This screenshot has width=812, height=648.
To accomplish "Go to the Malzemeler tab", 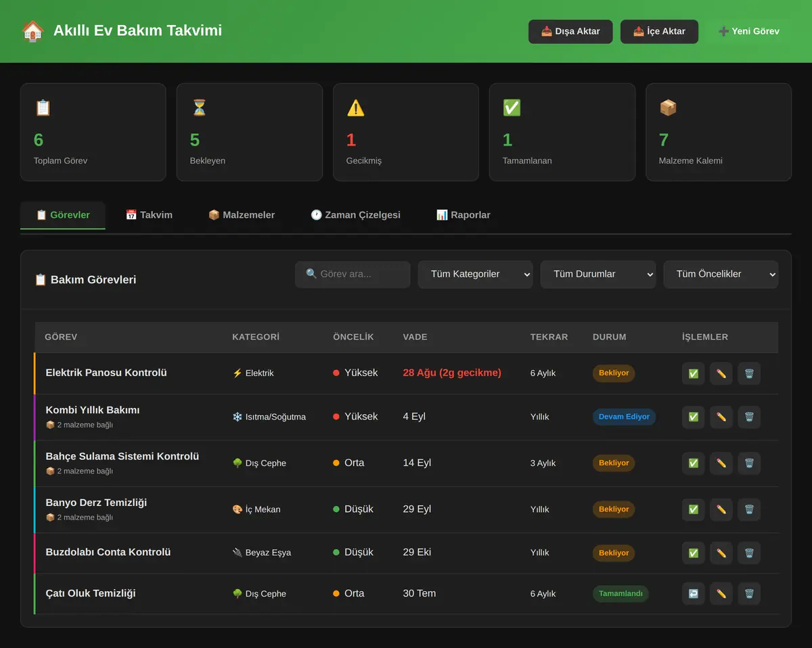I will click(242, 215).
